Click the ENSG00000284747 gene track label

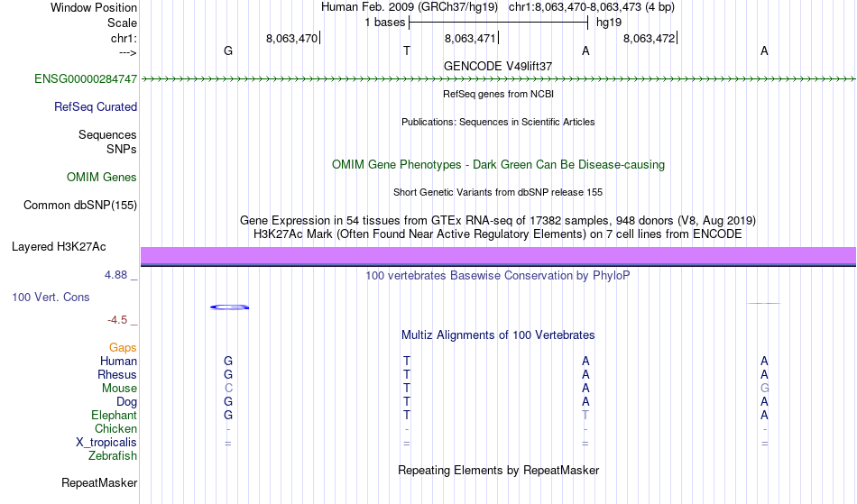point(86,79)
